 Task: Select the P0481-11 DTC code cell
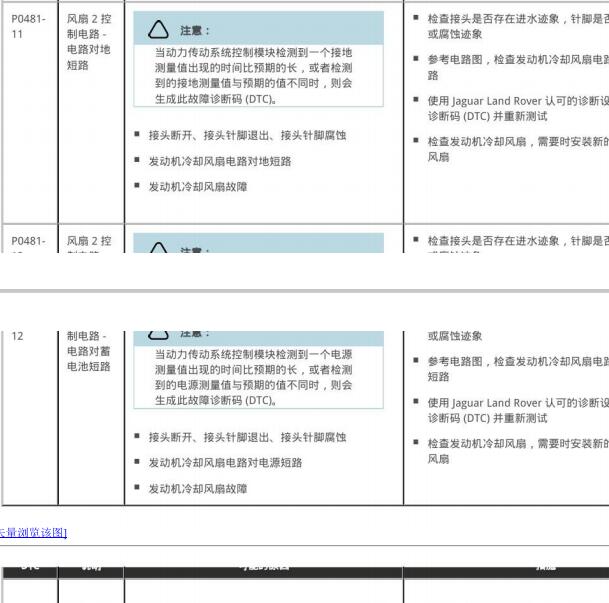click(x=28, y=26)
